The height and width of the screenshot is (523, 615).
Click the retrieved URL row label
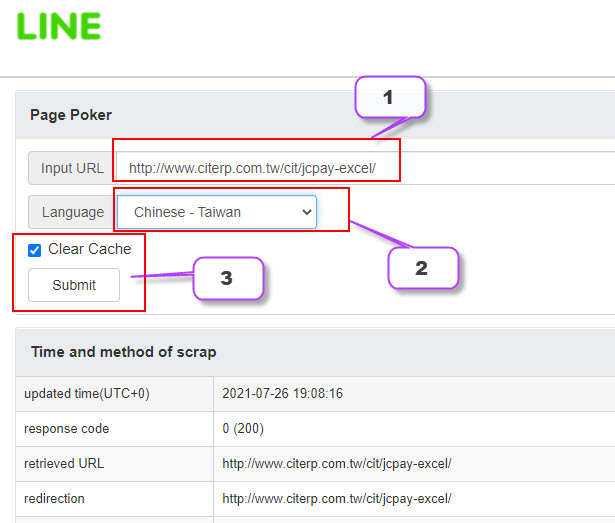pos(64,463)
